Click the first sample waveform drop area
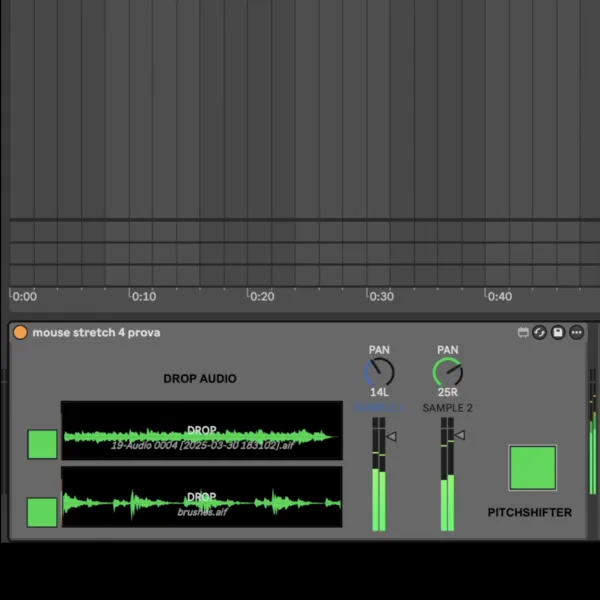The height and width of the screenshot is (600, 600). (x=201, y=432)
